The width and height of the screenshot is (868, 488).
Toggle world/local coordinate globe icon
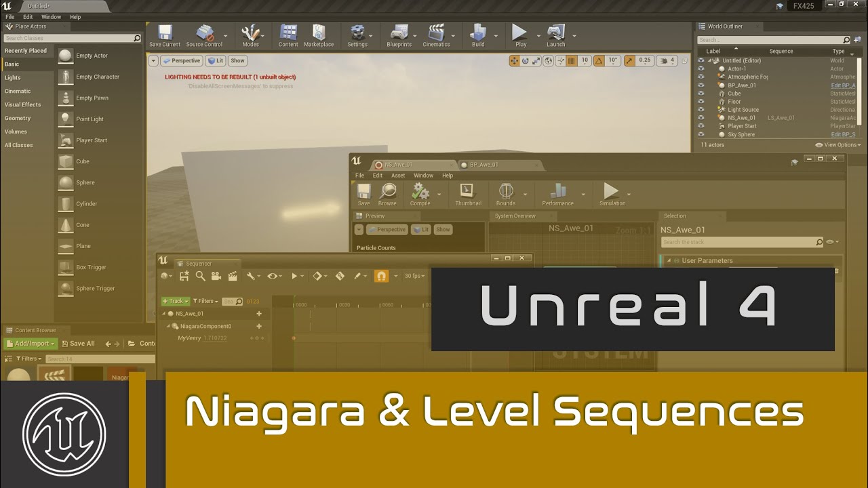pyautogui.click(x=550, y=60)
